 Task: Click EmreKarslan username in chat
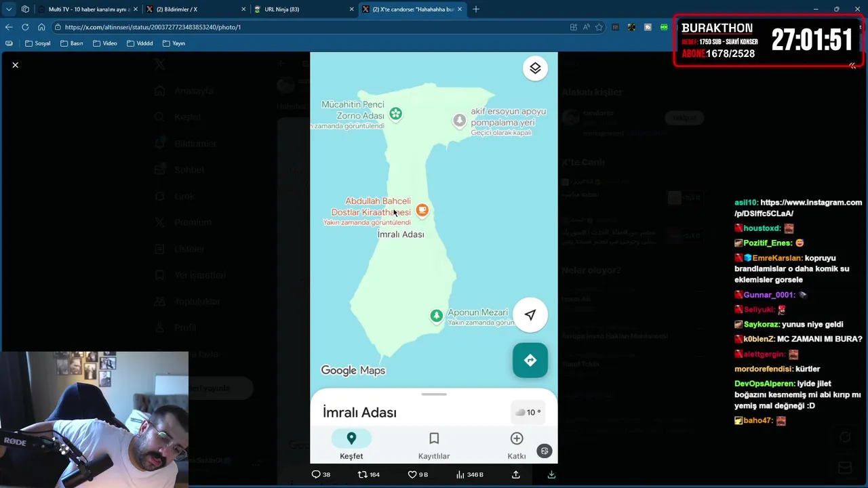click(777, 258)
